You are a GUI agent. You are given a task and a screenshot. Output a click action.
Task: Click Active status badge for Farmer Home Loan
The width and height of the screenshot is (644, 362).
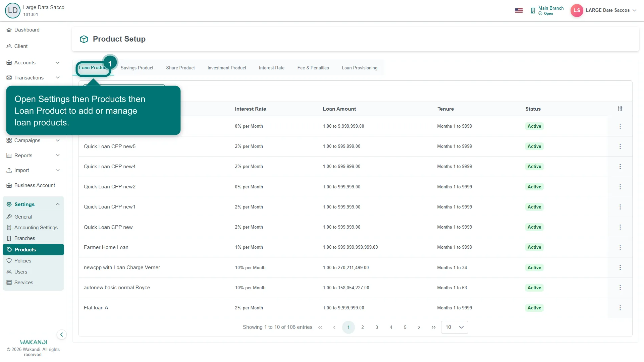[x=534, y=247]
